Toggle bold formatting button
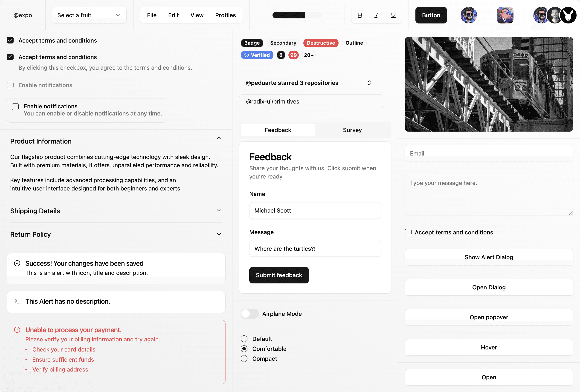 pos(360,15)
